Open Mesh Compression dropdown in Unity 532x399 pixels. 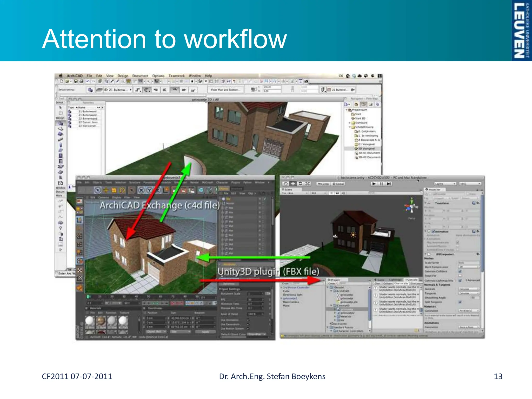tap(469, 267)
